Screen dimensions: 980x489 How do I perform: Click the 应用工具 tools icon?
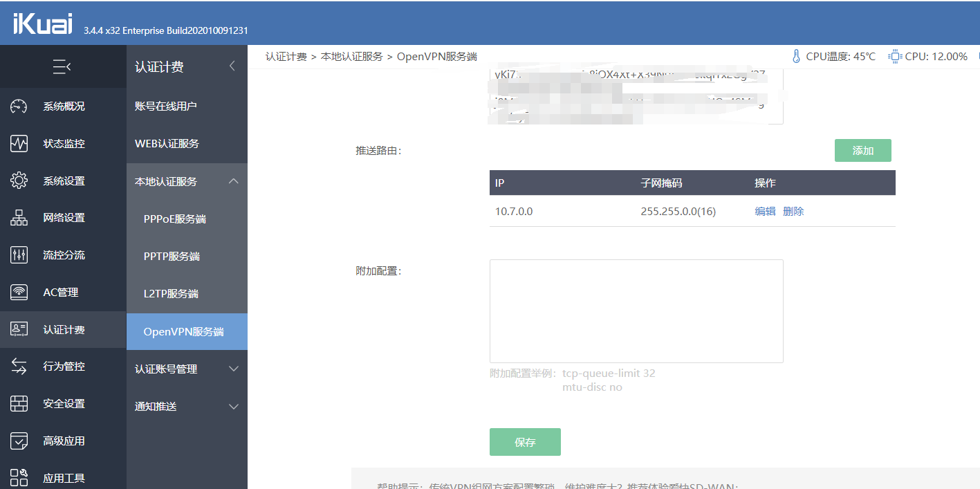click(x=19, y=478)
